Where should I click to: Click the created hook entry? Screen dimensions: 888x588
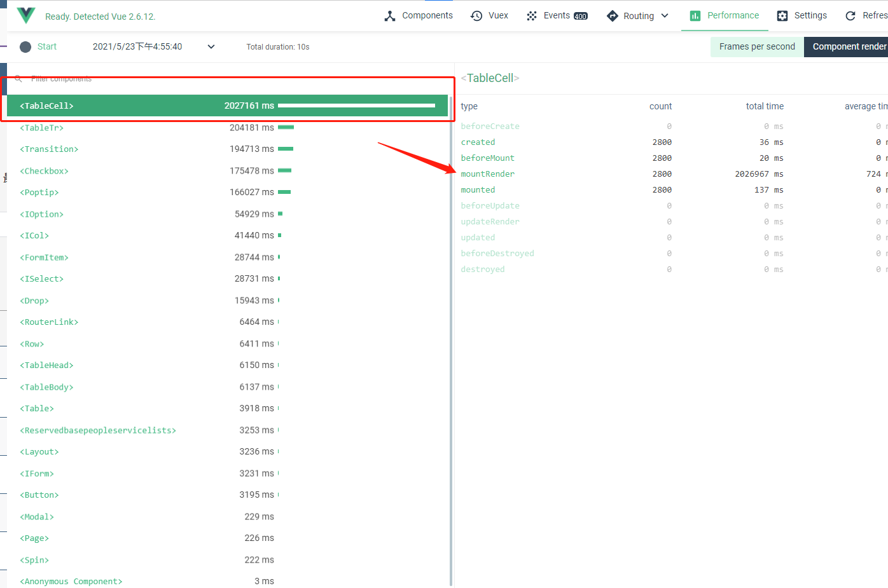pyautogui.click(x=478, y=142)
